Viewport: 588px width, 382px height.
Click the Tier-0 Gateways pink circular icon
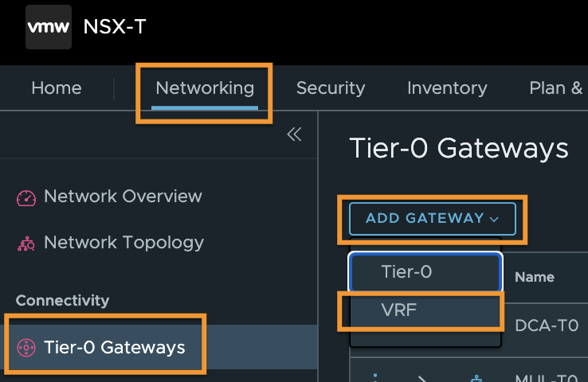[26, 348]
